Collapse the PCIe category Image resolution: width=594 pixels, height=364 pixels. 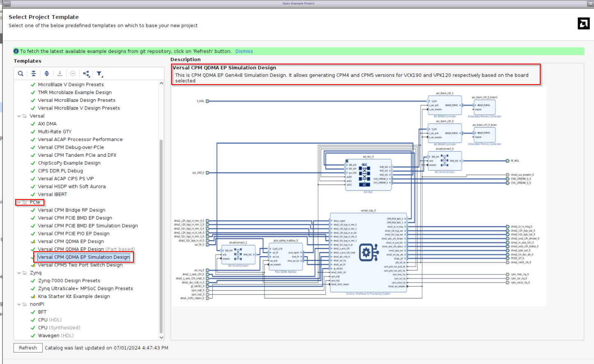pyautogui.click(x=19, y=202)
